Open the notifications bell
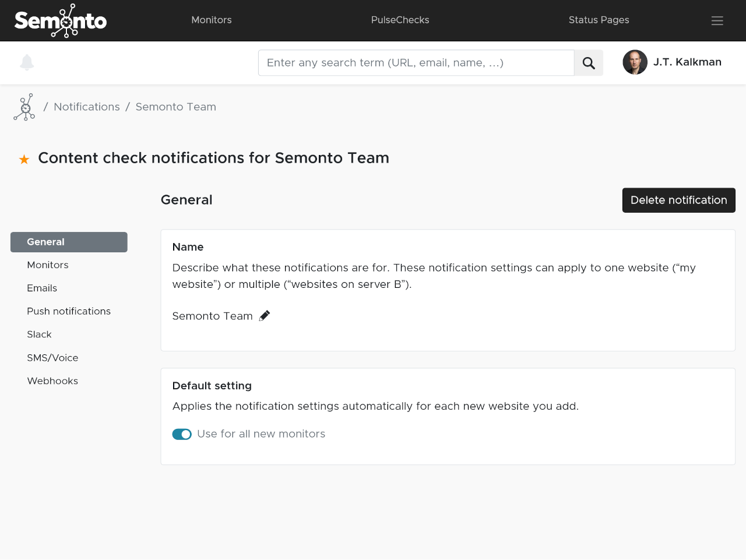The height and width of the screenshot is (560, 746). [x=27, y=62]
